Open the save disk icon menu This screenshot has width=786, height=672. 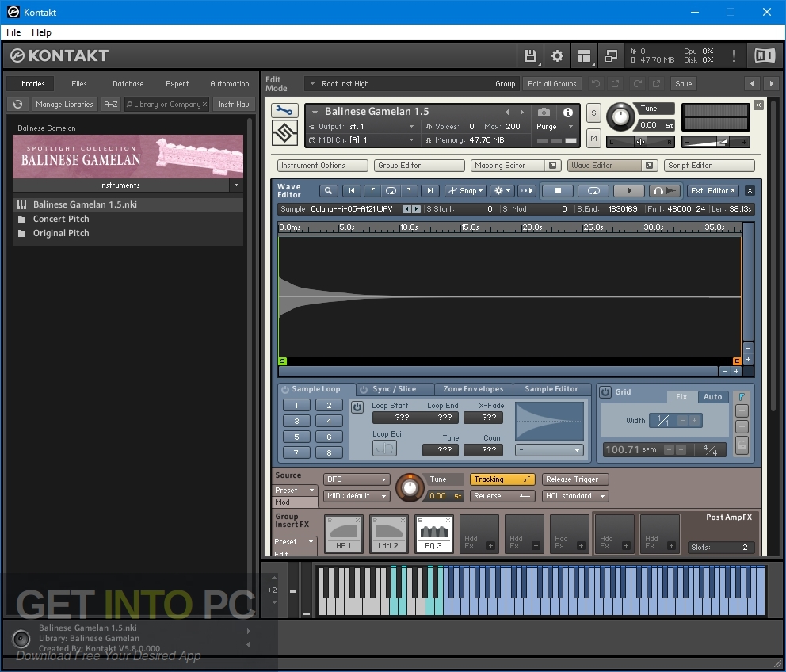[530, 55]
